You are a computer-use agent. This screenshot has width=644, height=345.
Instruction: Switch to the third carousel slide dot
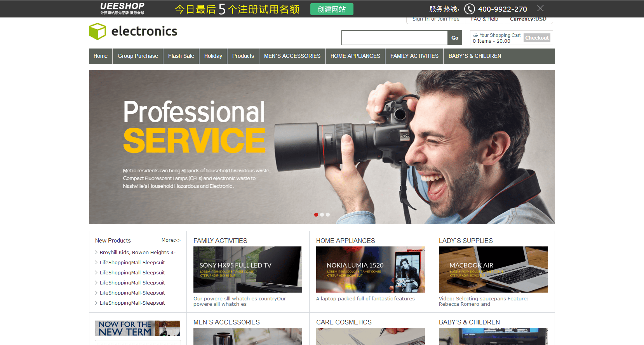pyautogui.click(x=328, y=215)
